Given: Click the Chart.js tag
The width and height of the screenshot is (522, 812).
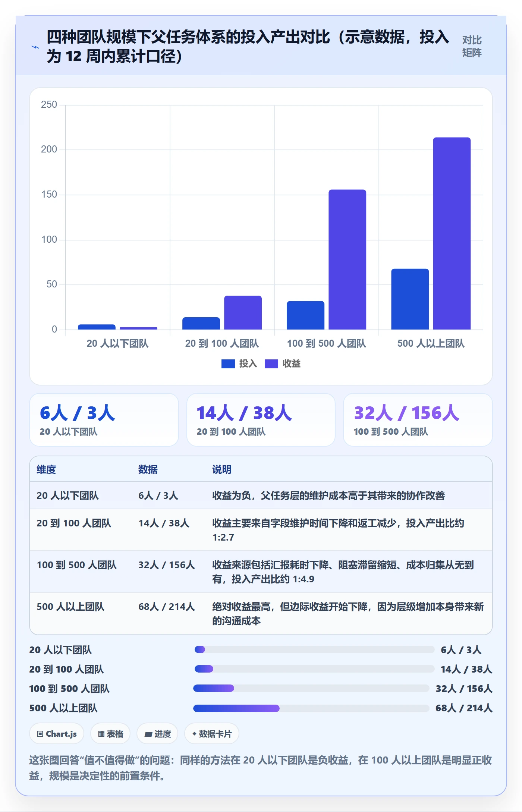Looking at the screenshot, I should pos(57,734).
